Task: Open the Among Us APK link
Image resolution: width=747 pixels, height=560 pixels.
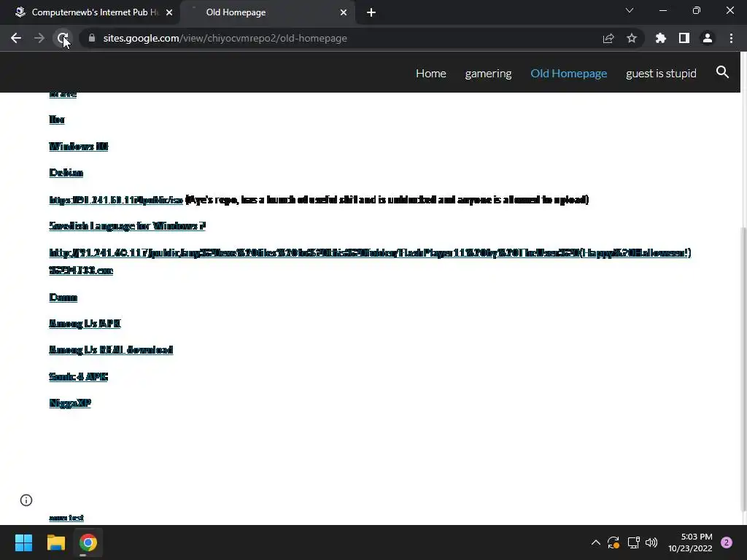Action: click(85, 324)
